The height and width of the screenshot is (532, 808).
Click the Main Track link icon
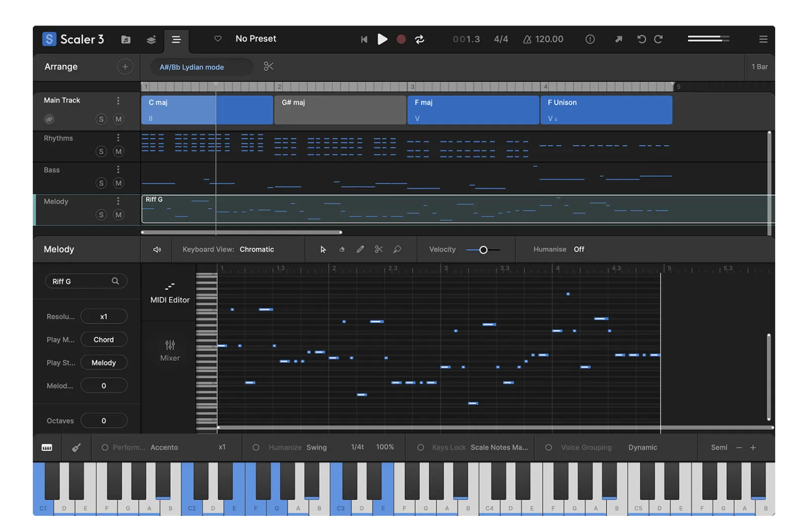(49, 119)
